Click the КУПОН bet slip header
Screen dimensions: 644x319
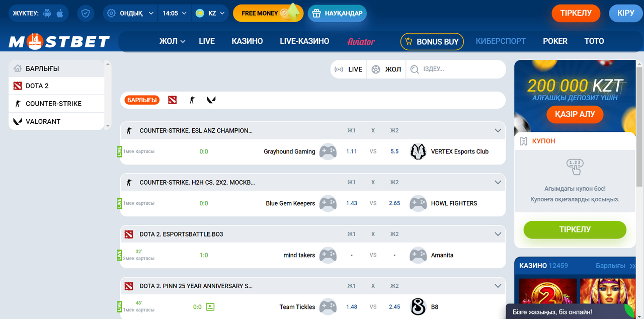point(575,141)
